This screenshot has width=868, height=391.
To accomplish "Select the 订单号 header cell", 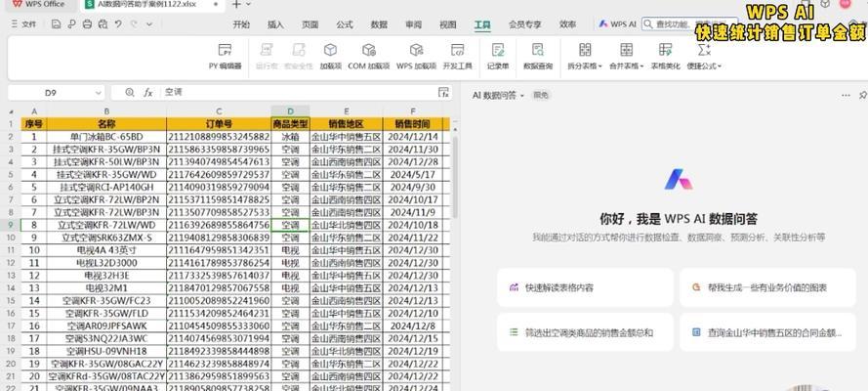I will coord(219,123).
